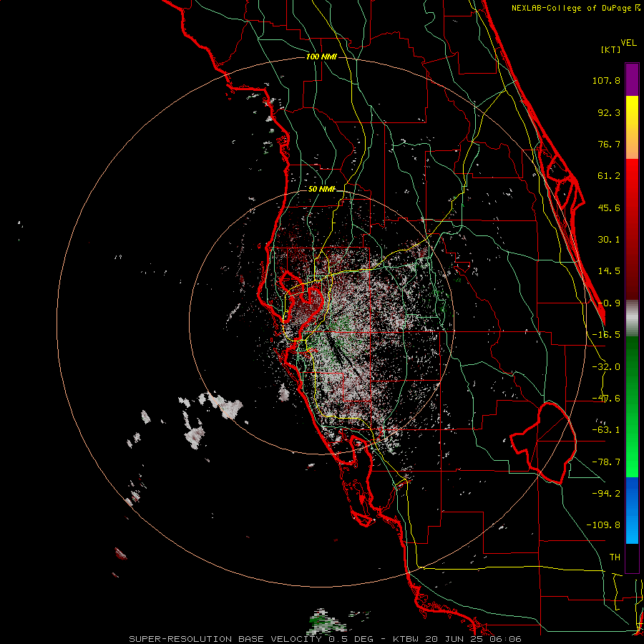Click the -109.8 velocity legend value

tap(603, 525)
